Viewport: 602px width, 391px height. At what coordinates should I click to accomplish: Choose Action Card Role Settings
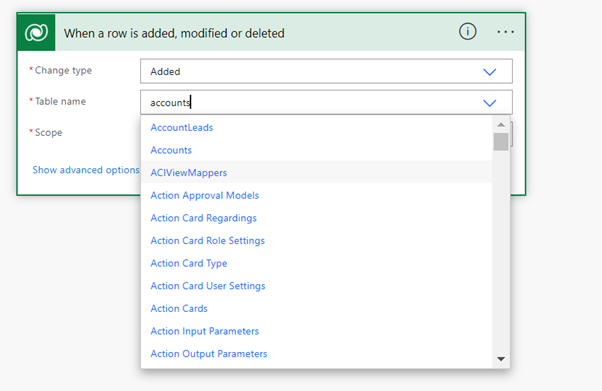coord(316,241)
